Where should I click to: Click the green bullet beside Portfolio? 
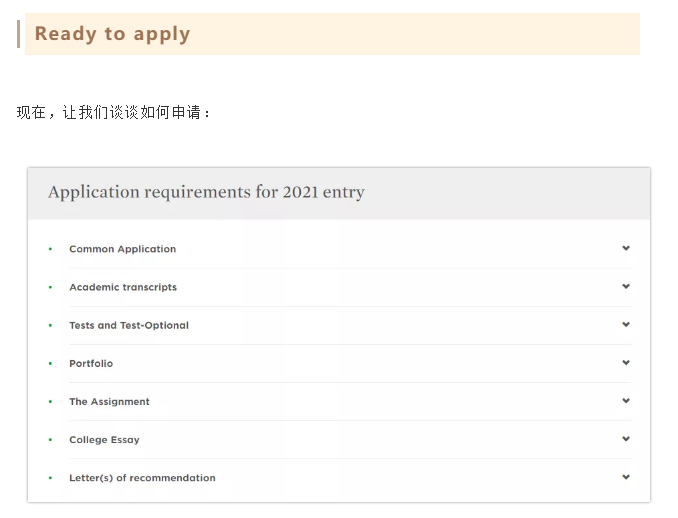[x=51, y=363]
